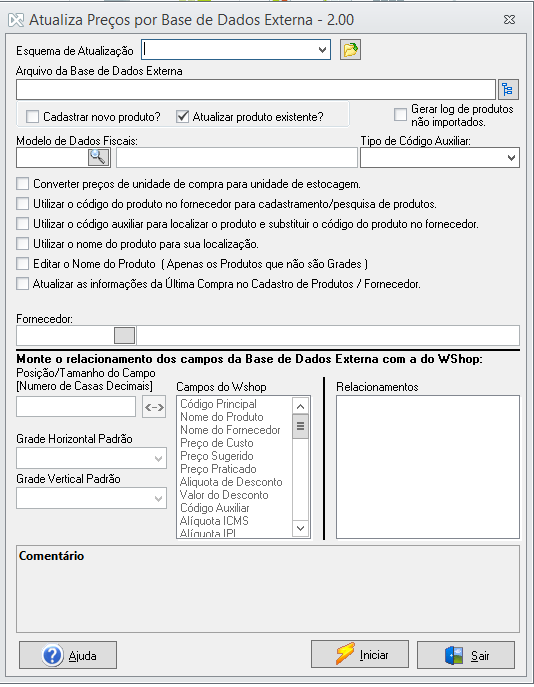Image resolution: width=534 pixels, height=687 pixels.
Task: Click Posição/Tamanho do Campo input field
Action: pyautogui.click(x=76, y=407)
